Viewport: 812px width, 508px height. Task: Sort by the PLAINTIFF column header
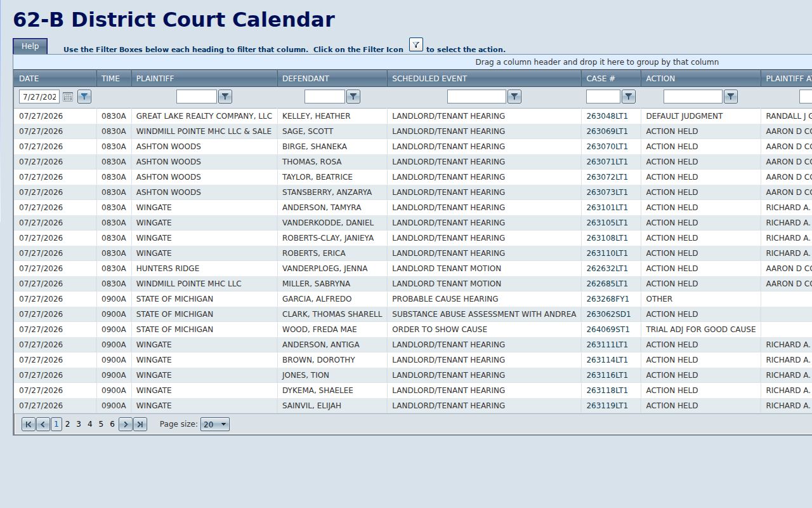155,79
